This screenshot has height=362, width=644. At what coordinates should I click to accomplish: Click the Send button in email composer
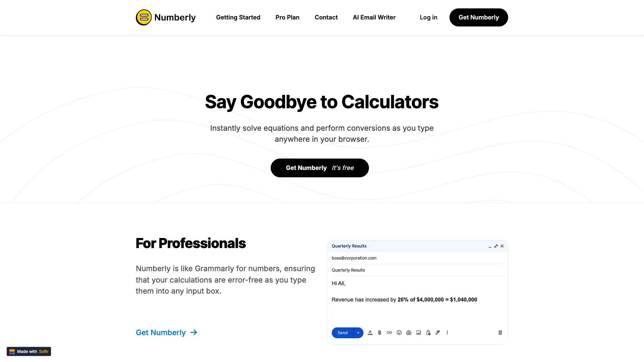[343, 333]
